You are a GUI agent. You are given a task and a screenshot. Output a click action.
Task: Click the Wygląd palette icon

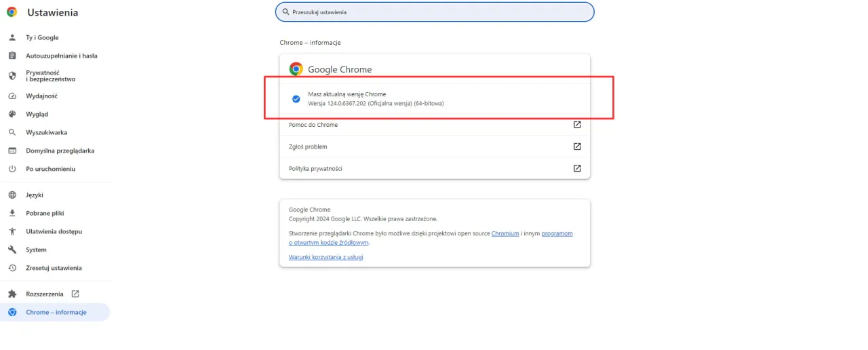point(12,115)
